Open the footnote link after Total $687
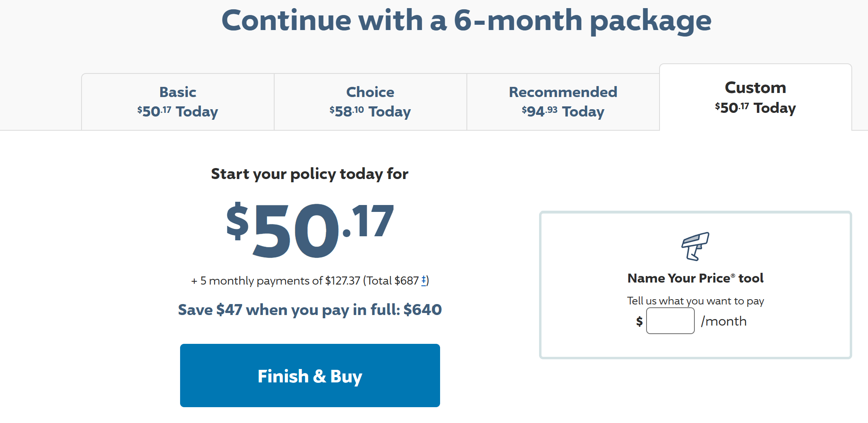The width and height of the screenshot is (868, 423). tap(423, 280)
